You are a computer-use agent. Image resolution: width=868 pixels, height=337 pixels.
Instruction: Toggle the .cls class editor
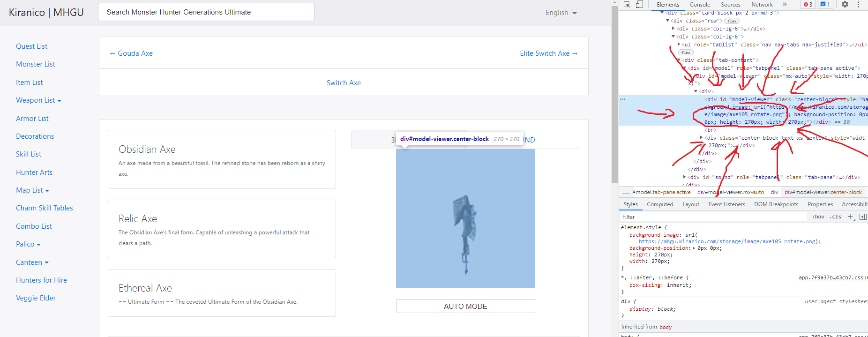835,217
